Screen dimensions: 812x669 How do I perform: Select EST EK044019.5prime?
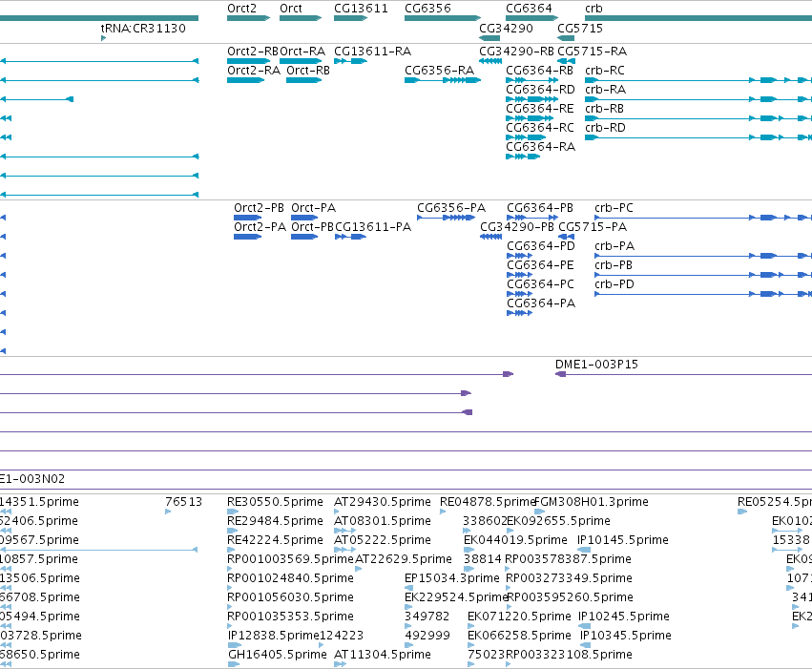click(468, 550)
